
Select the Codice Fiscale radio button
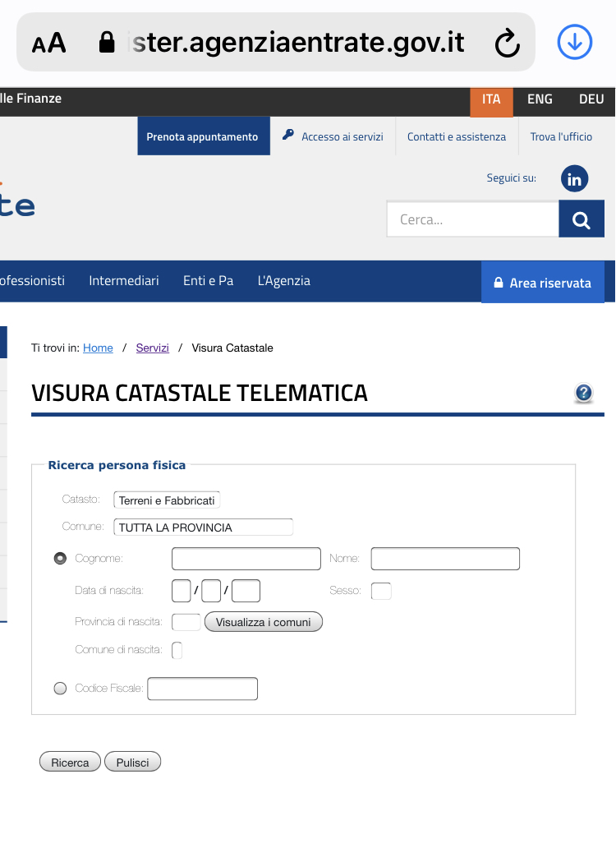(x=60, y=688)
